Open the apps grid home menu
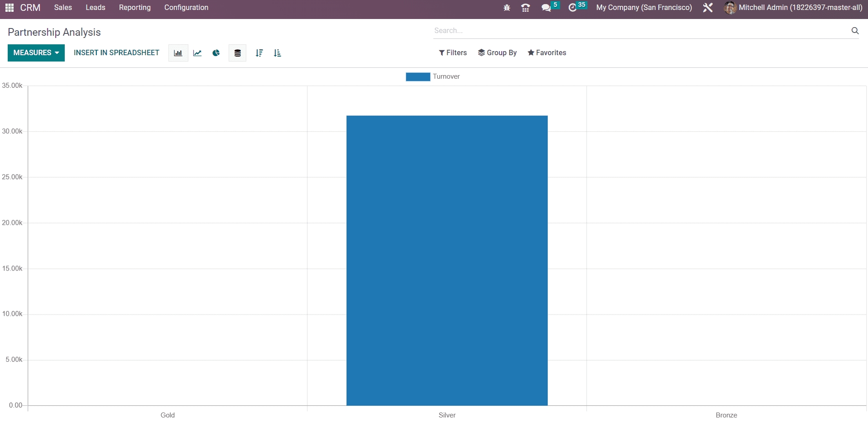This screenshot has height=422, width=868. click(10, 8)
